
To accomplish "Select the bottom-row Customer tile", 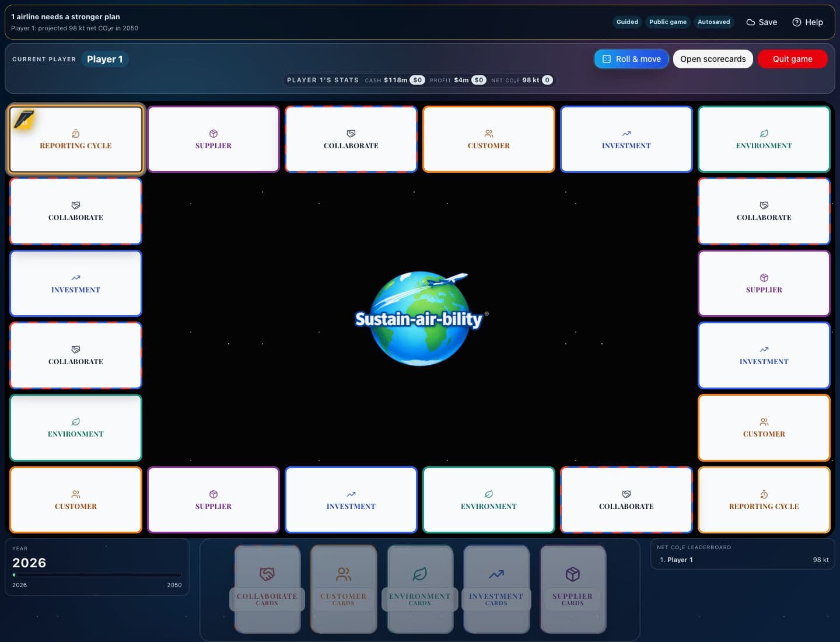I will 76,500.
